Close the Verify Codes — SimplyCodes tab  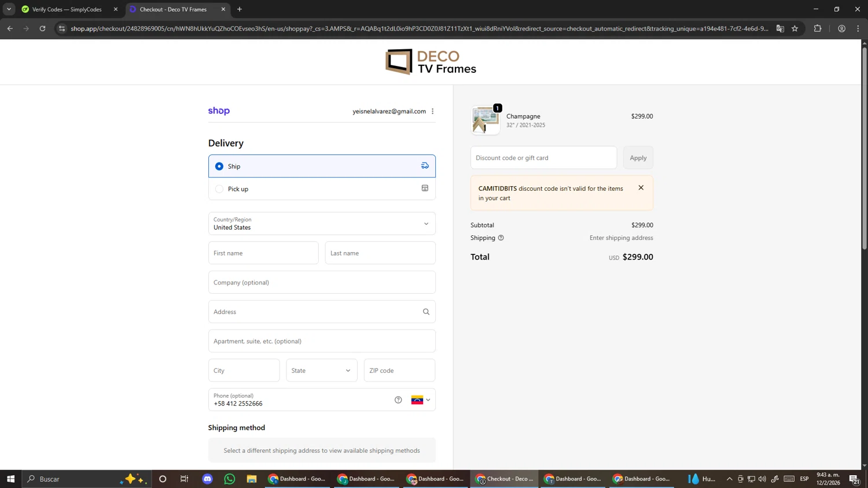coord(115,9)
